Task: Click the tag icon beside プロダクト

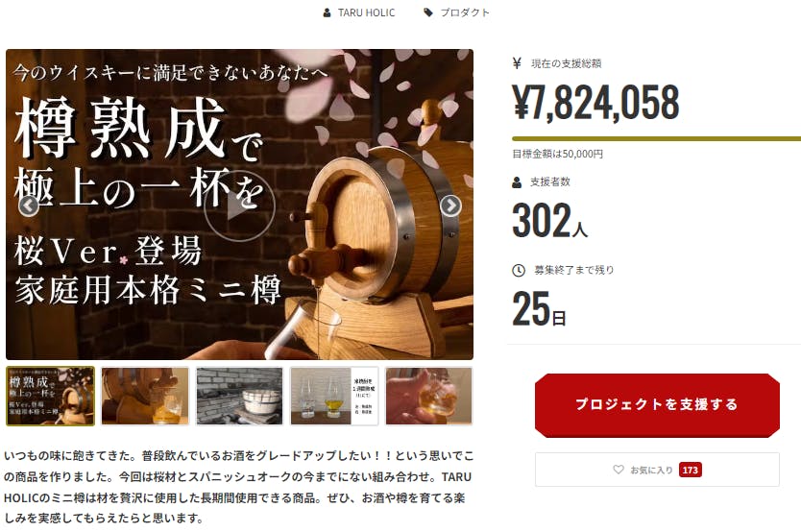Action: click(428, 12)
